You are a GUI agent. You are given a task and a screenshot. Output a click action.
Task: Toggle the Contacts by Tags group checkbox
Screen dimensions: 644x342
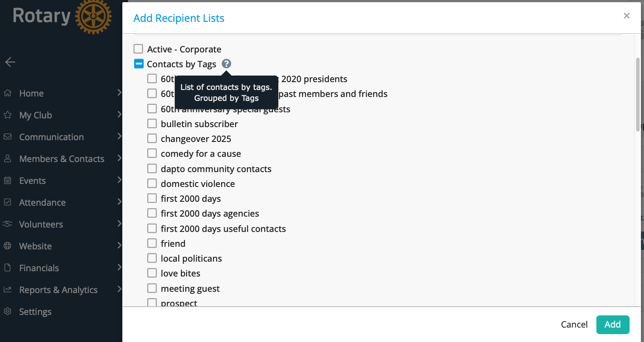coord(138,64)
